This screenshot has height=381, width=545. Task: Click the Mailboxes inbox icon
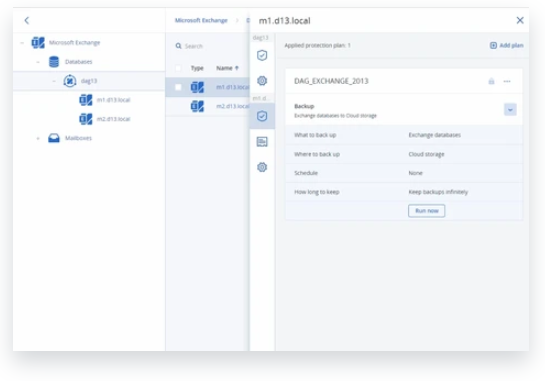[54, 138]
